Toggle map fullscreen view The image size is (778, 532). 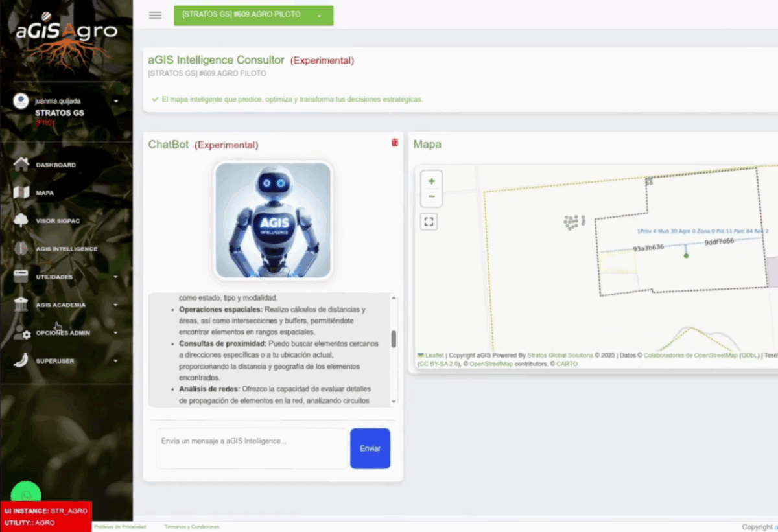tap(429, 222)
